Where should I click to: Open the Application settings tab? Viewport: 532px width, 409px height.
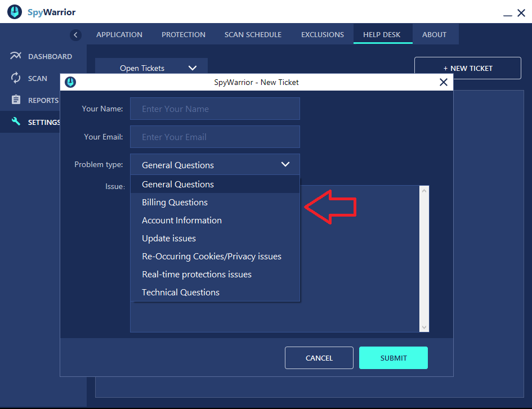[x=119, y=34]
